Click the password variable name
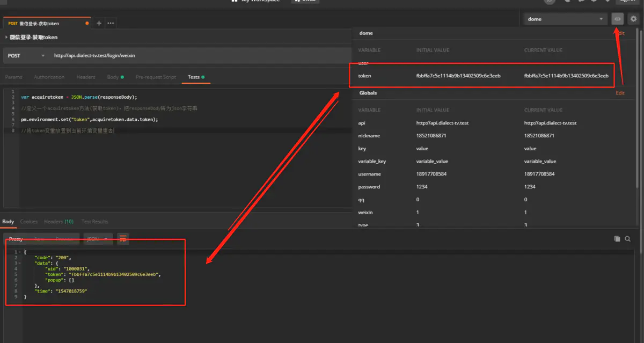 [x=369, y=187]
